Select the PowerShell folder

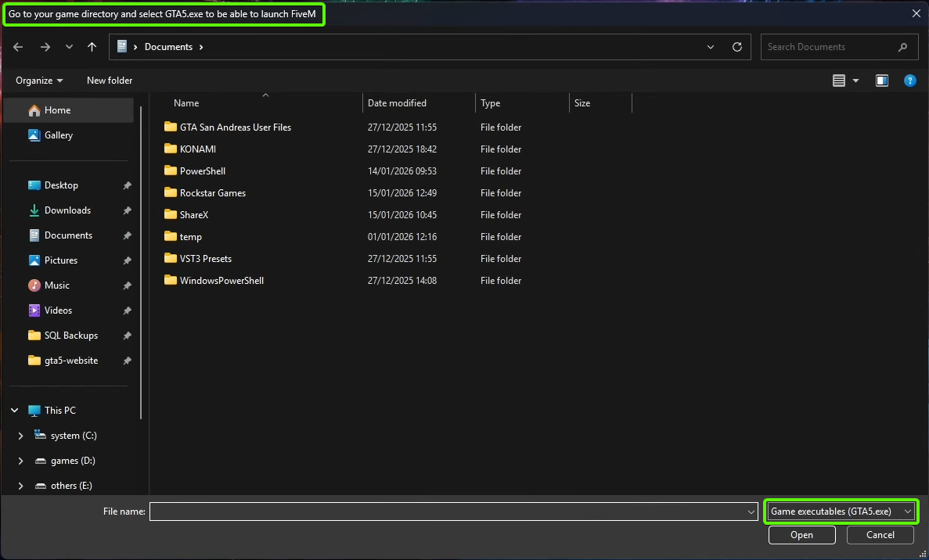click(203, 171)
